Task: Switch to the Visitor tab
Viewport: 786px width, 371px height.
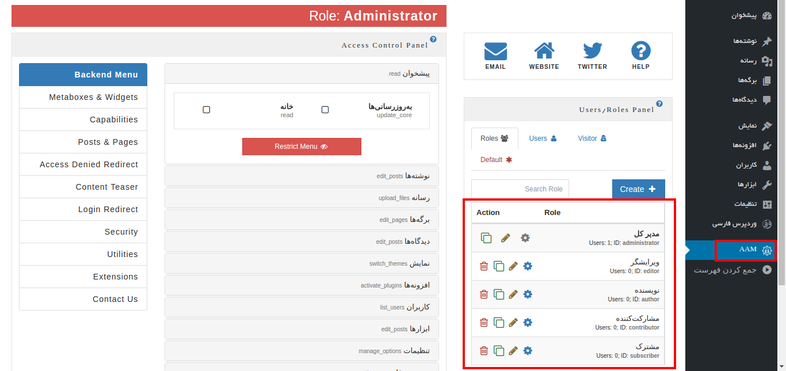Action: tap(592, 138)
